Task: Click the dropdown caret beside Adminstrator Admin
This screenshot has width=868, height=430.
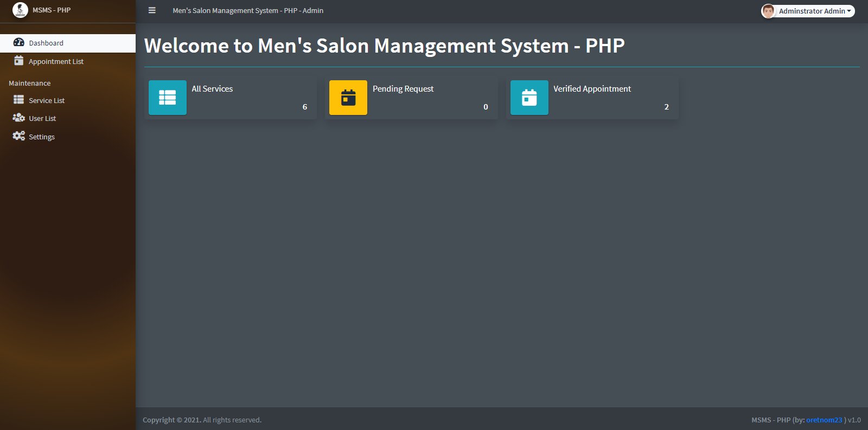Action: [849, 11]
